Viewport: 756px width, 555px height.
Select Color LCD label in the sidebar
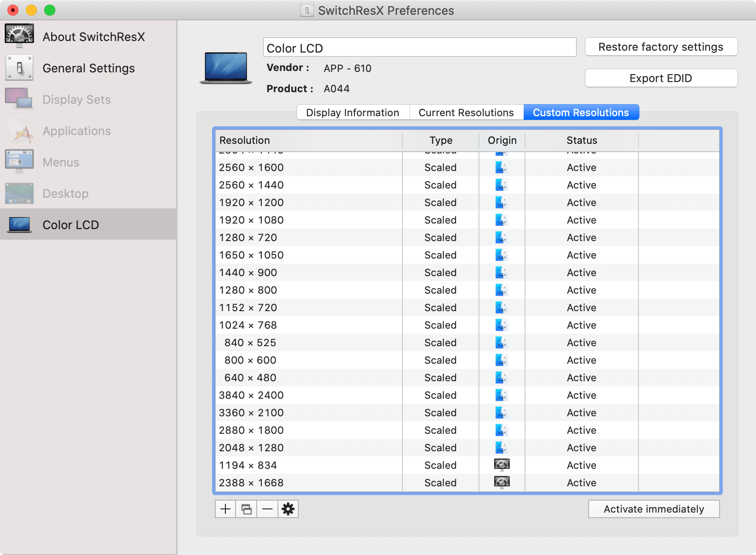(x=71, y=225)
